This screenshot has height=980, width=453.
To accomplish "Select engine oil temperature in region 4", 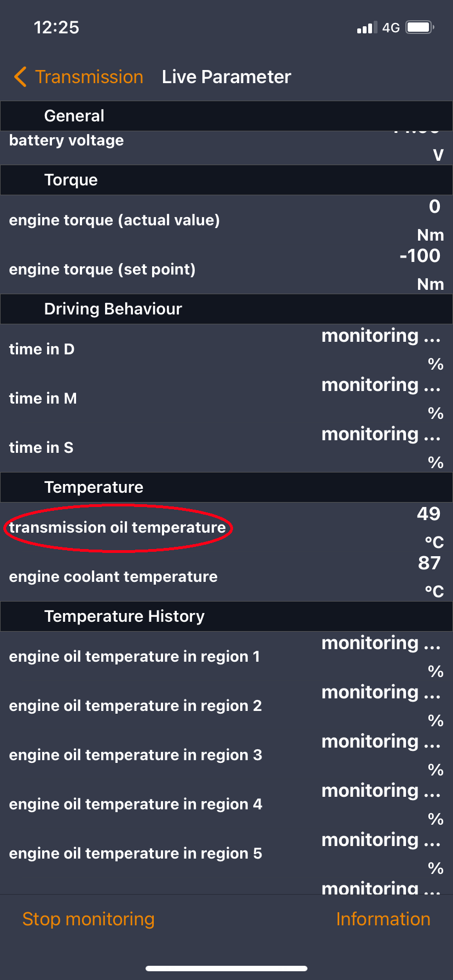I will 226,804.
